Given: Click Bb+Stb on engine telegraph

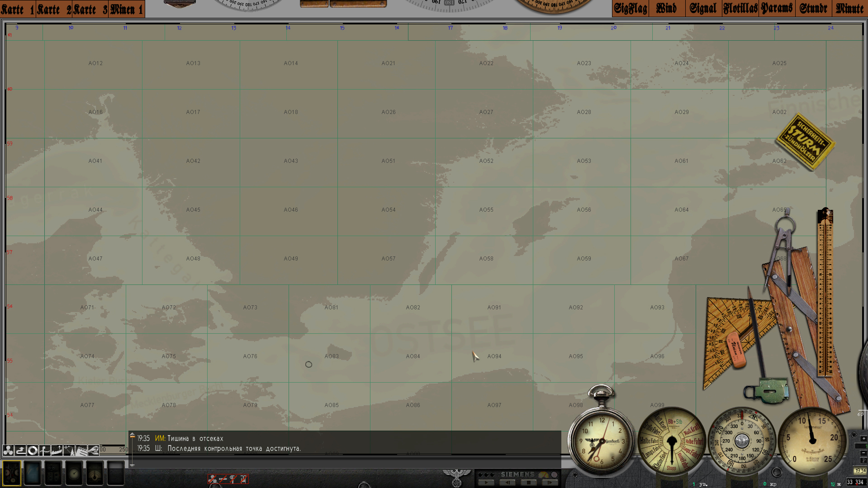Looking at the screenshot, I should tap(675, 422).
